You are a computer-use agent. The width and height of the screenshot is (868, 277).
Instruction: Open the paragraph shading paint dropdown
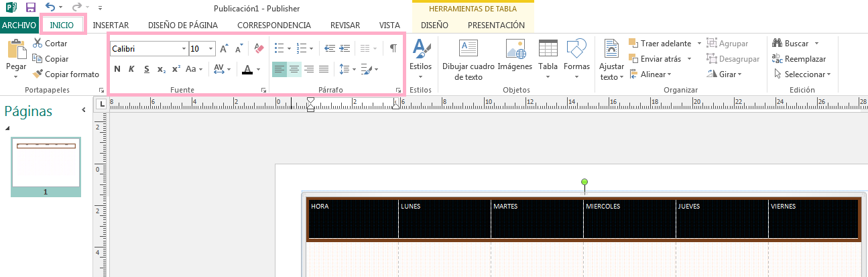point(377,68)
